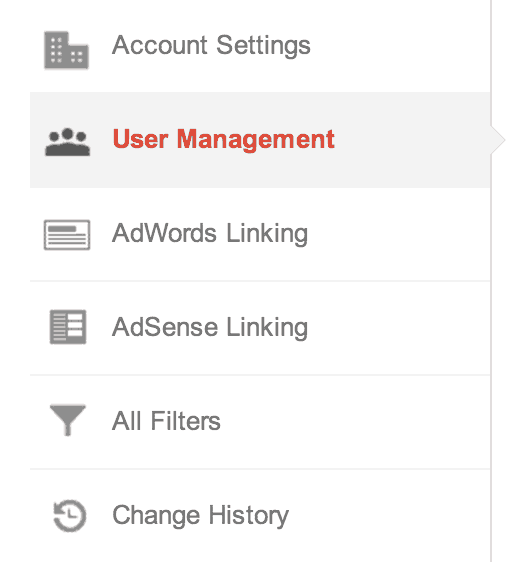Open Account Settings menu label
This screenshot has height=562, width=508.
pyautogui.click(x=211, y=46)
